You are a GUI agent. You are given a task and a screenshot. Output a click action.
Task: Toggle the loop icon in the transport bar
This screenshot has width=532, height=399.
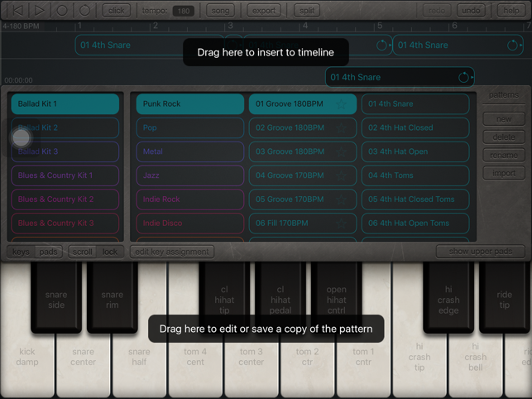84,11
